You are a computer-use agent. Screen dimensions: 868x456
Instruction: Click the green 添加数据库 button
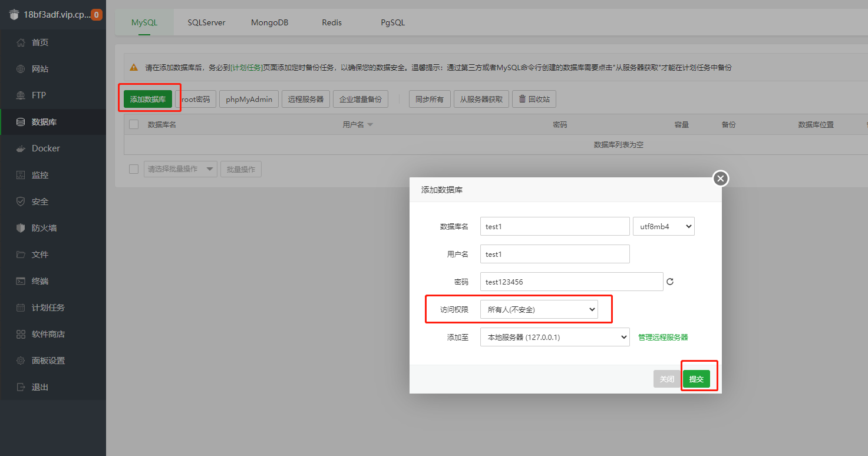click(x=148, y=99)
